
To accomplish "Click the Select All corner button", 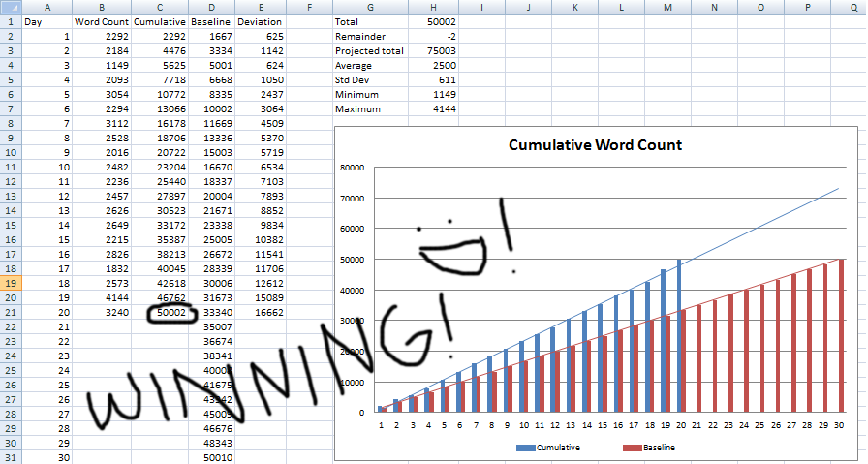I will pyautogui.click(x=11, y=7).
